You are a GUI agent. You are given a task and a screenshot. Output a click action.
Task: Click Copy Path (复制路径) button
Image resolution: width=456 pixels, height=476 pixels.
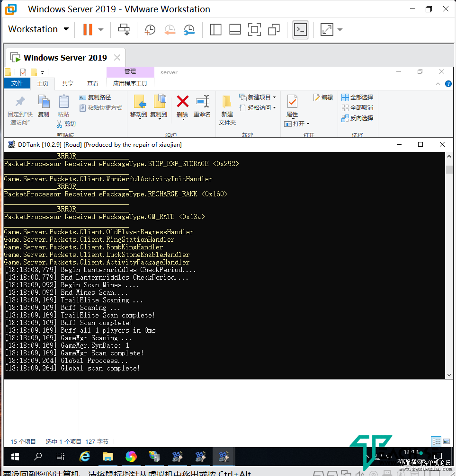[x=95, y=97]
